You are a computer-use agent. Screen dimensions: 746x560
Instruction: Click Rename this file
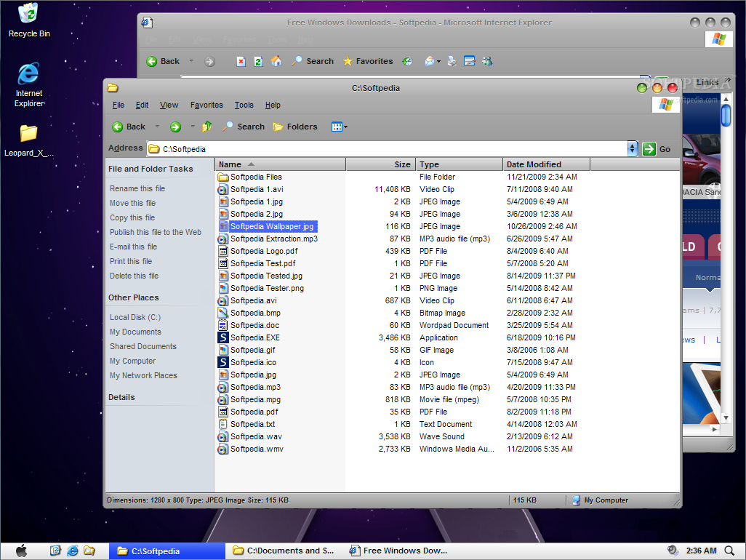(x=137, y=188)
